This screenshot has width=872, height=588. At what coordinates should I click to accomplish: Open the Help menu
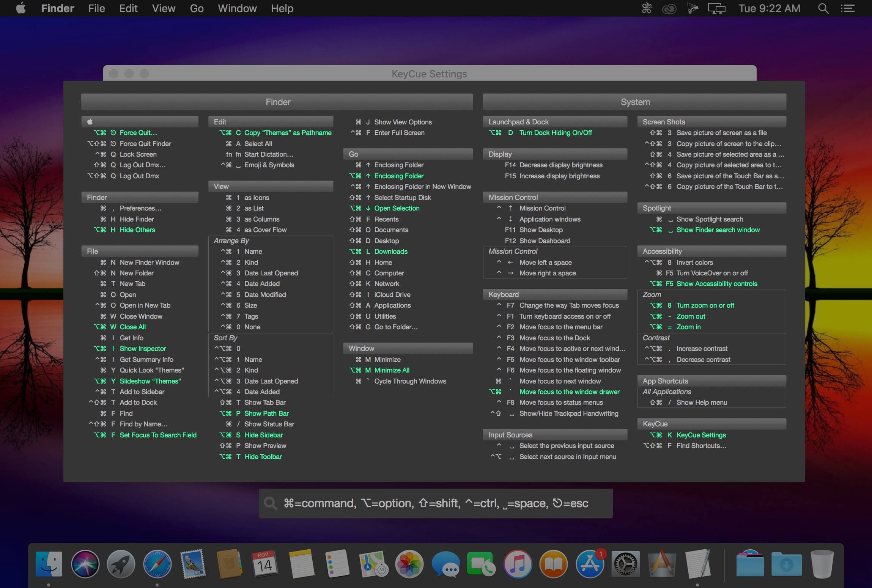pyautogui.click(x=282, y=8)
